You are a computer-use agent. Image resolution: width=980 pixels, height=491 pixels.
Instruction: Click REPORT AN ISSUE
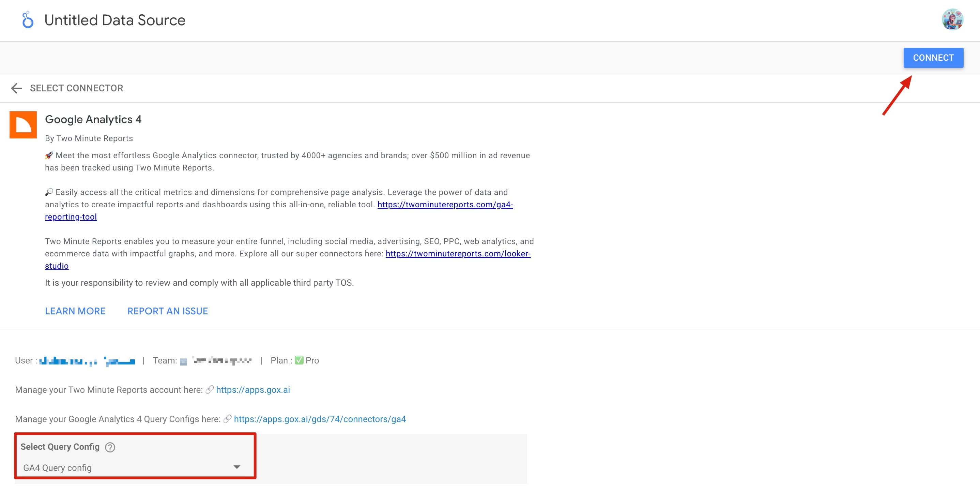point(167,311)
